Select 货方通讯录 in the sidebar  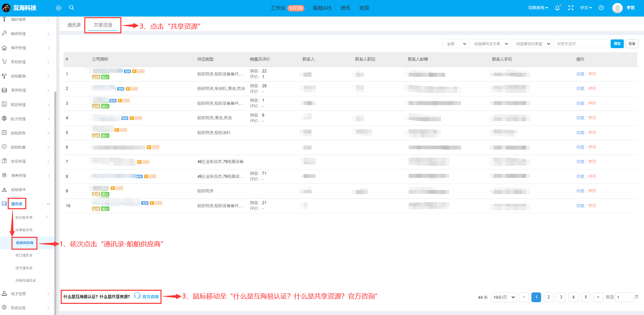(x=24, y=268)
